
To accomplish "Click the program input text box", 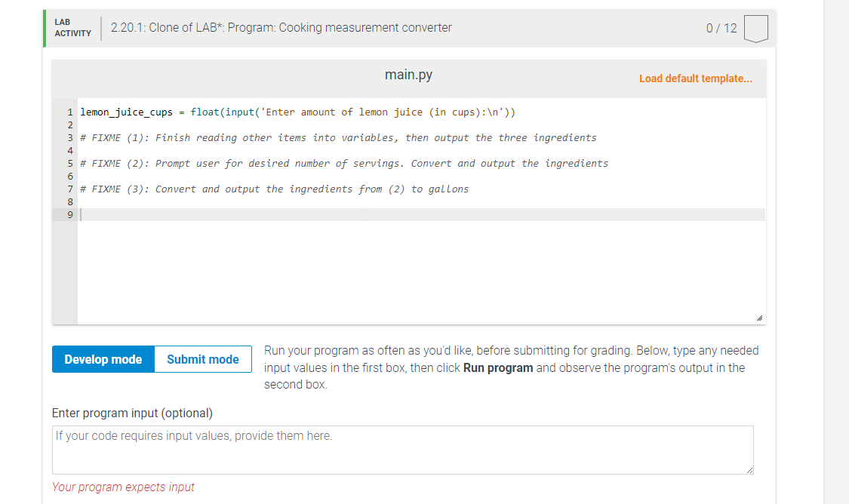I will click(x=403, y=450).
